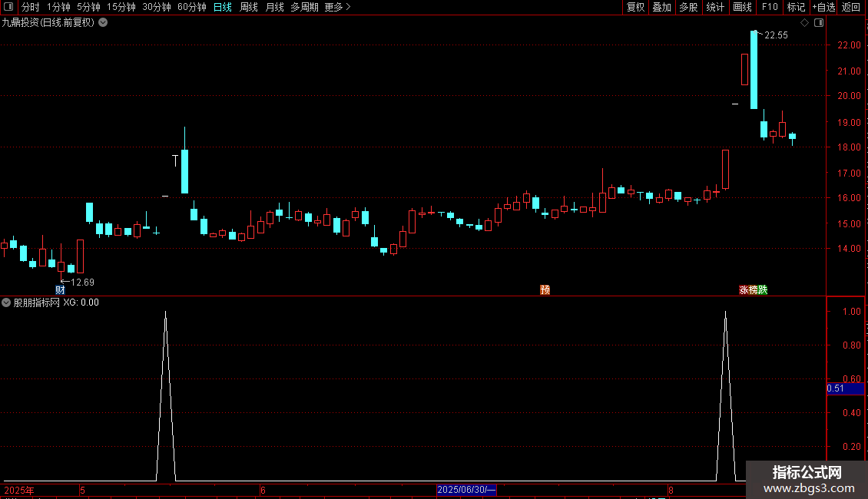Select the 日线 daily chart tab
The height and width of the screenshot is (499, 868).
coord(223,7)
